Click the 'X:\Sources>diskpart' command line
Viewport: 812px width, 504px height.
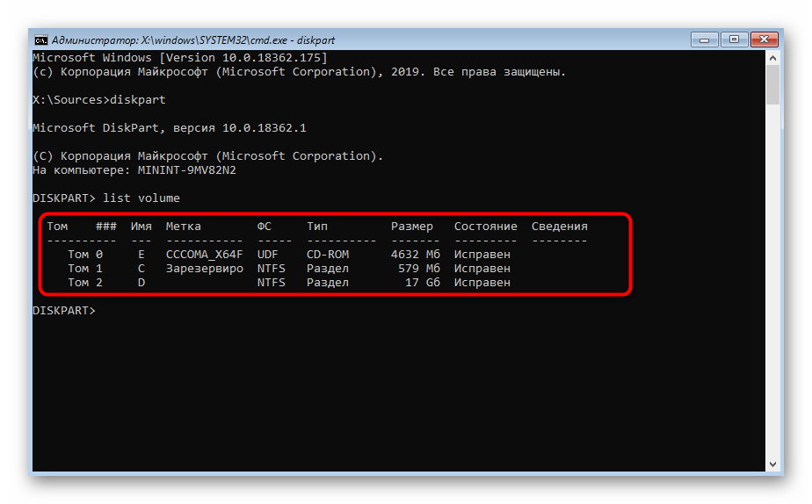(x=99, y=99)
